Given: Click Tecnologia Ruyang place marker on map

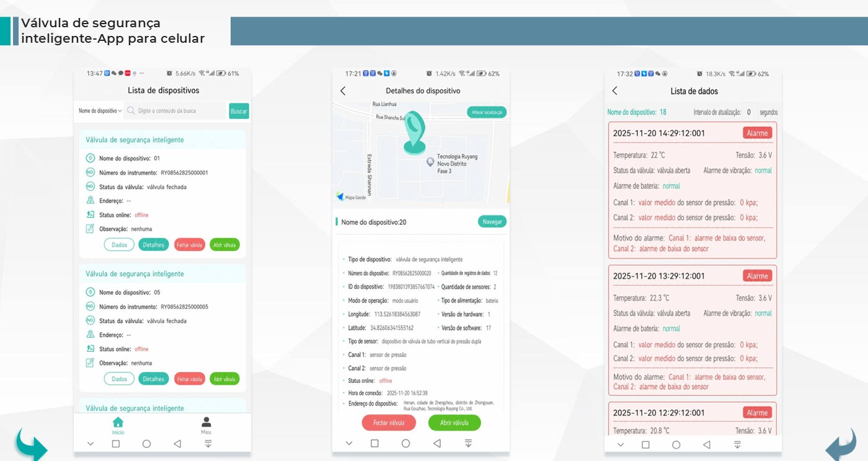Looking at the screenshot, I should click(430, 162).
